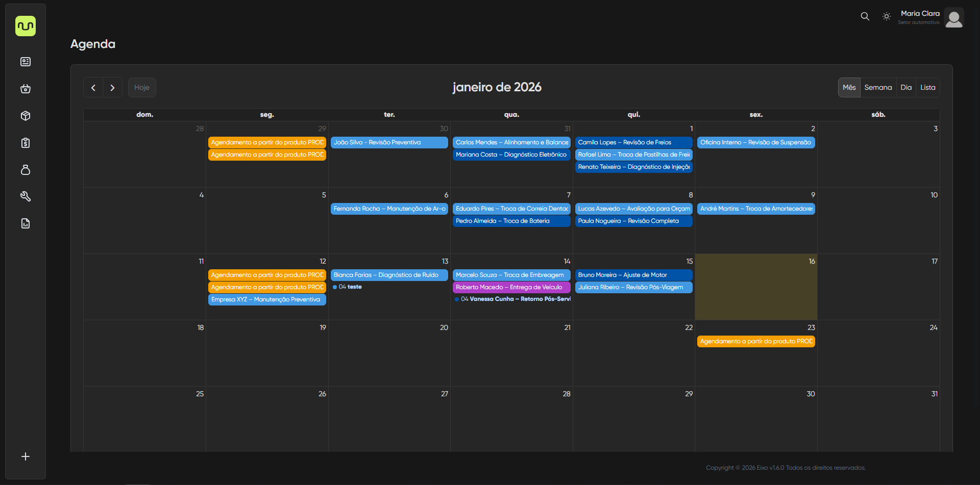
Task: Toggle light/dark theme sun icon
Action: [x=887, y=16]
